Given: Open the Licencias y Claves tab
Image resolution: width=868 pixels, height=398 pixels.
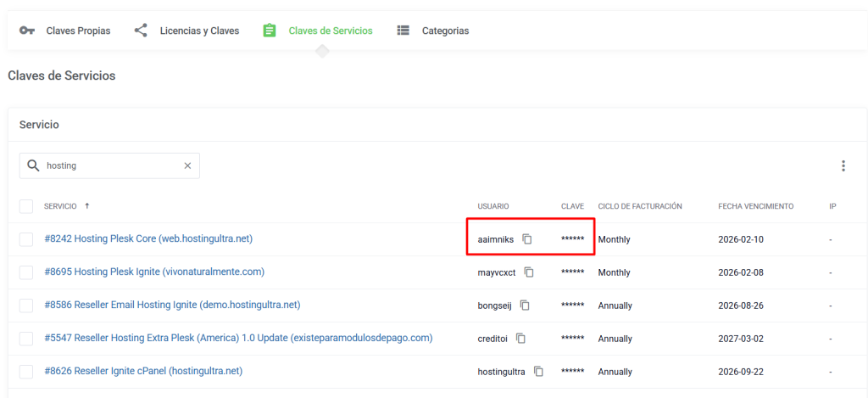Looking at the screenshot, I should pyautogui.click(x=187, y=31).
